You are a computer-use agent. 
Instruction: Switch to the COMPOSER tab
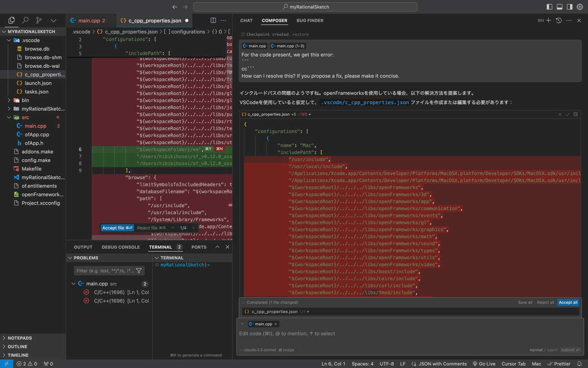click(274, 21)
